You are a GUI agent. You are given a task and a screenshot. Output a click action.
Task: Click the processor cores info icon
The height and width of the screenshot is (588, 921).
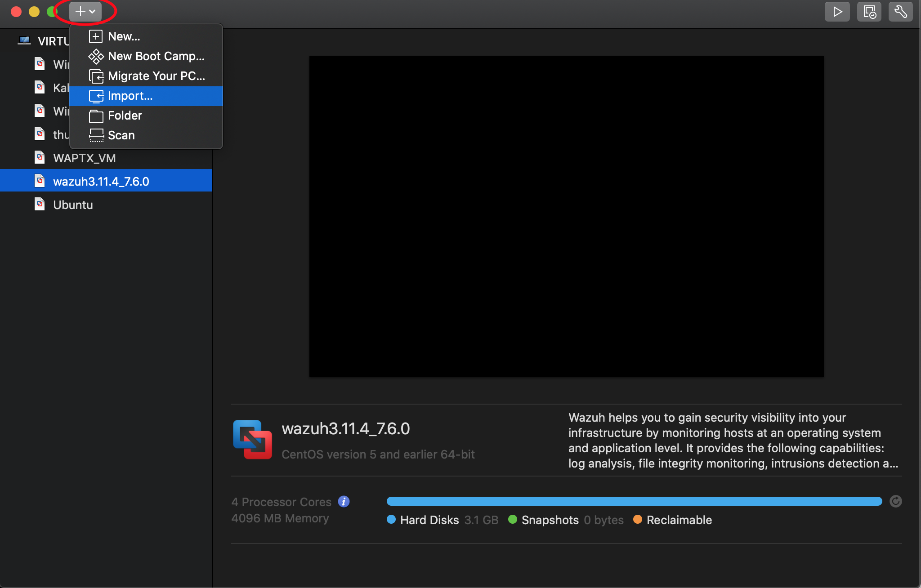[x=344, y=501]
